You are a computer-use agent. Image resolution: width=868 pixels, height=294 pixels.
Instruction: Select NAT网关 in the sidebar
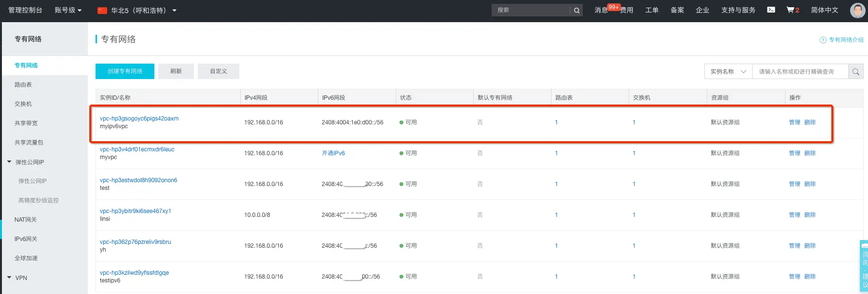click(26, 220)
